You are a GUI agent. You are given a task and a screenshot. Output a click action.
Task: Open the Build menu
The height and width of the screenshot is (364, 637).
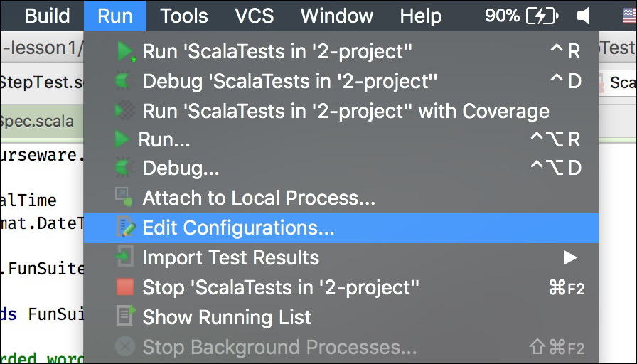[x=48, y=16]
